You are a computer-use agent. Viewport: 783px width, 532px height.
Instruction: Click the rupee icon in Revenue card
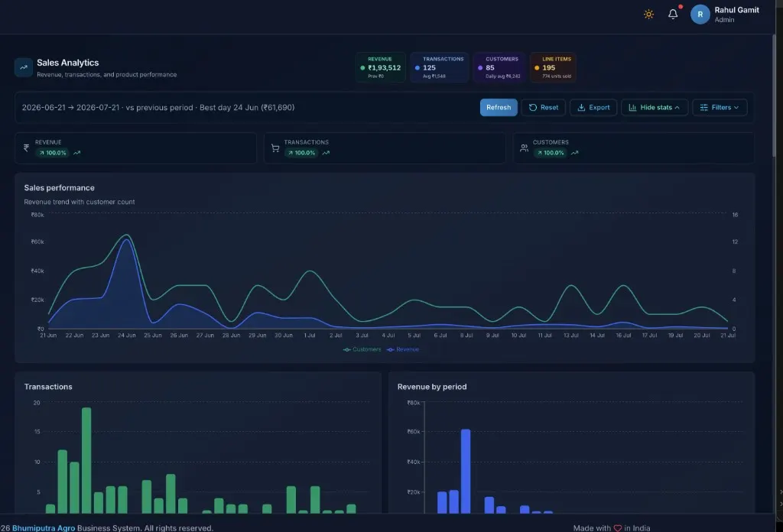[27, 148]
